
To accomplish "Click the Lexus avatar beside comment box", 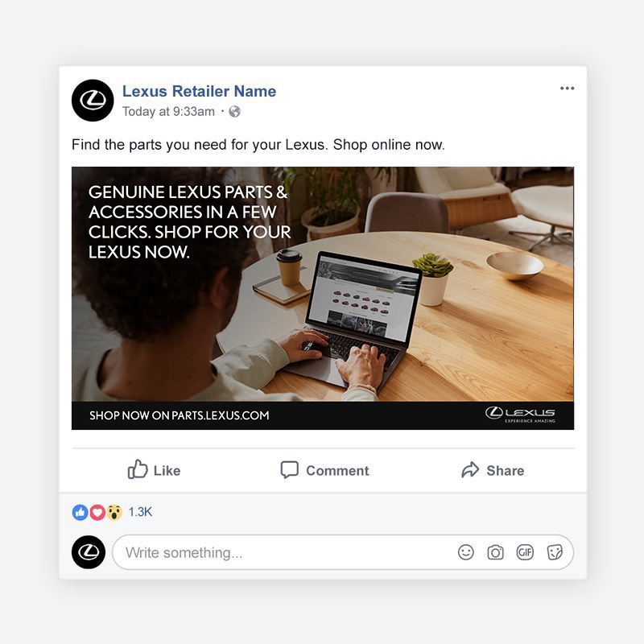I will click(x=89, y=552).
